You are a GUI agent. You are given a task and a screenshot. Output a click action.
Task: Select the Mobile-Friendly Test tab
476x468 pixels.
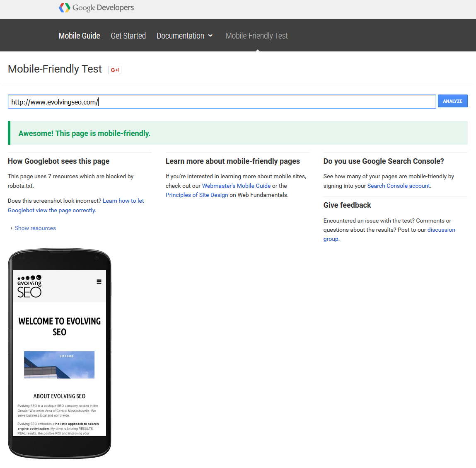256,36
